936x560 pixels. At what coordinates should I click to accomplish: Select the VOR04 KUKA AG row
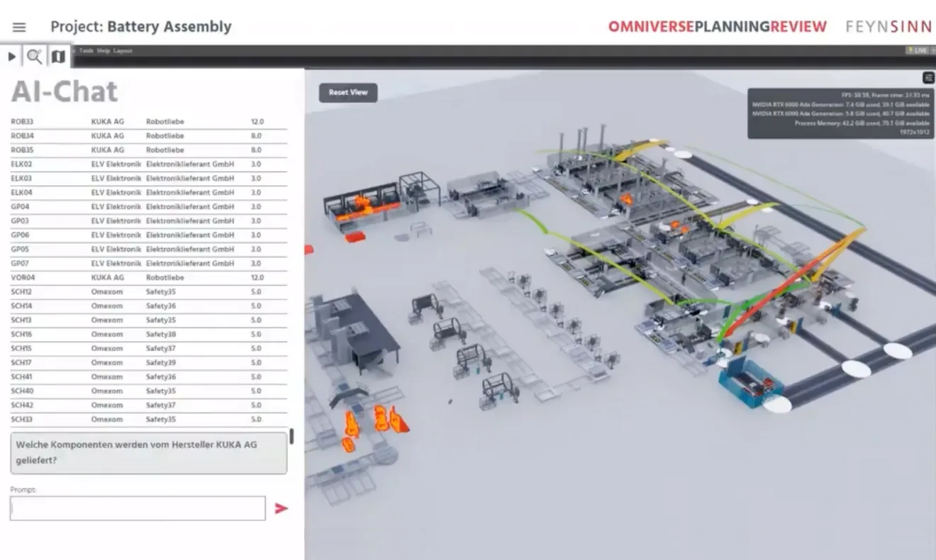tap(149, 278)
